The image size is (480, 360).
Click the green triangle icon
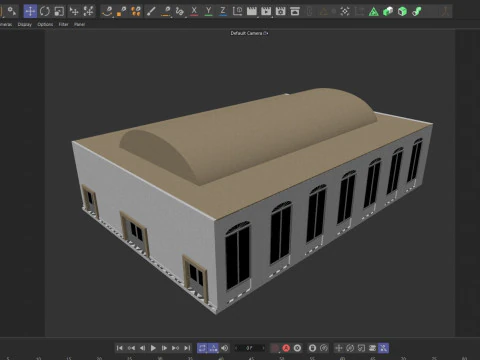pyautogui.click(x=374, y=12)
